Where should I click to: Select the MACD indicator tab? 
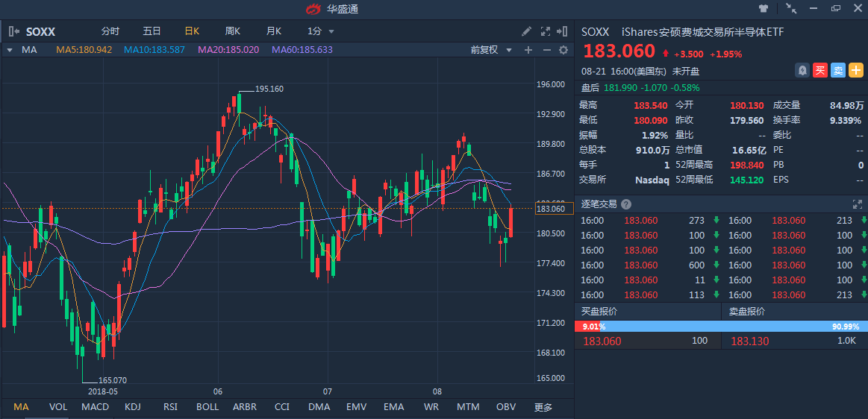(95, 407)
